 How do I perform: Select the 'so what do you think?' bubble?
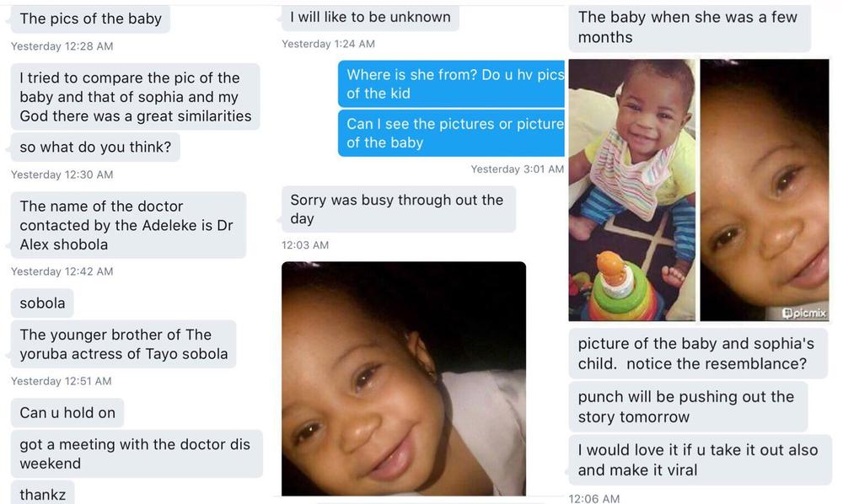(95, 147)
